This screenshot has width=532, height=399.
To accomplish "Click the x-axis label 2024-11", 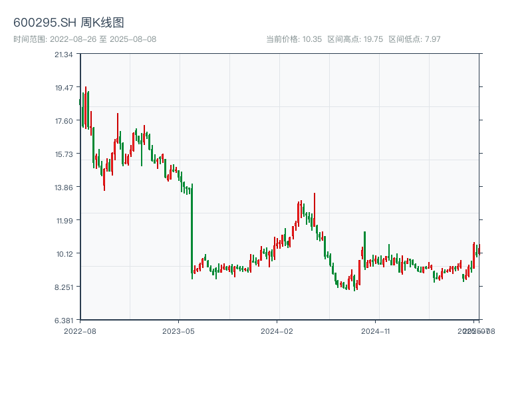I will (375, 331).
